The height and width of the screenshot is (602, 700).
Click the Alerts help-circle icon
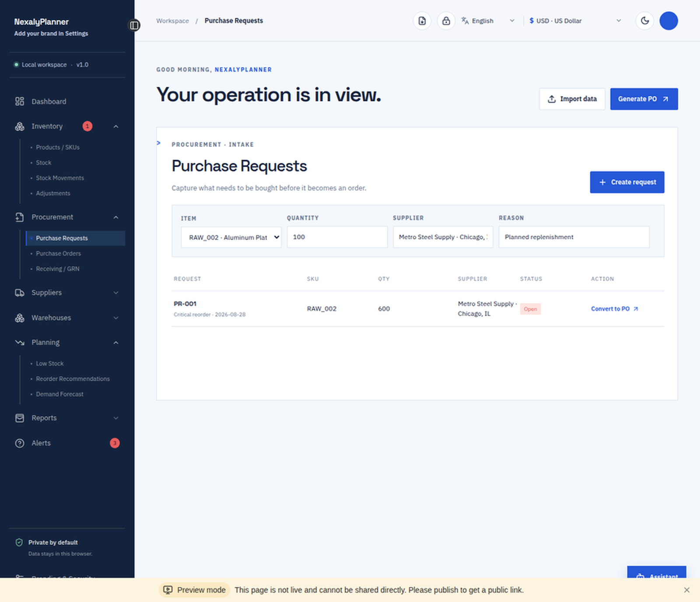click(20, 443)
